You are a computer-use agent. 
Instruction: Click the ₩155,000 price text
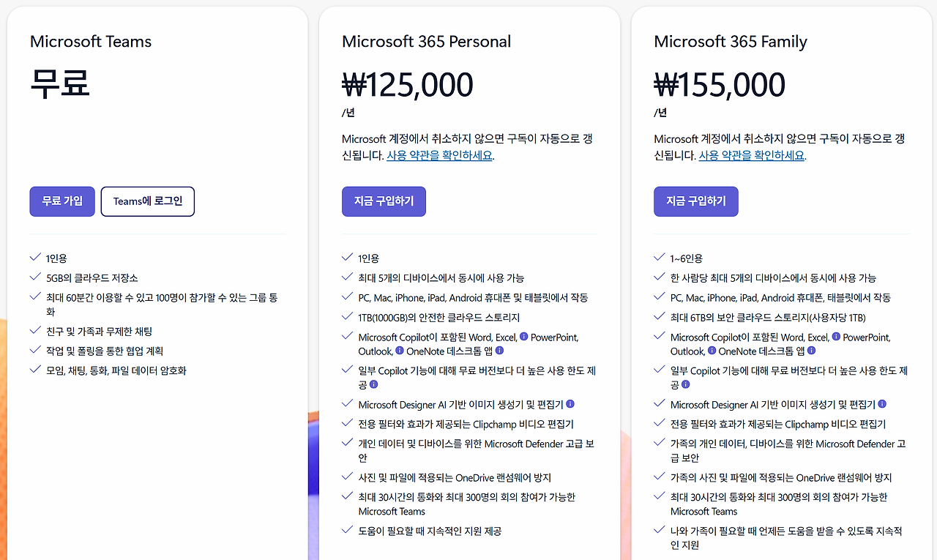point(720,85)
